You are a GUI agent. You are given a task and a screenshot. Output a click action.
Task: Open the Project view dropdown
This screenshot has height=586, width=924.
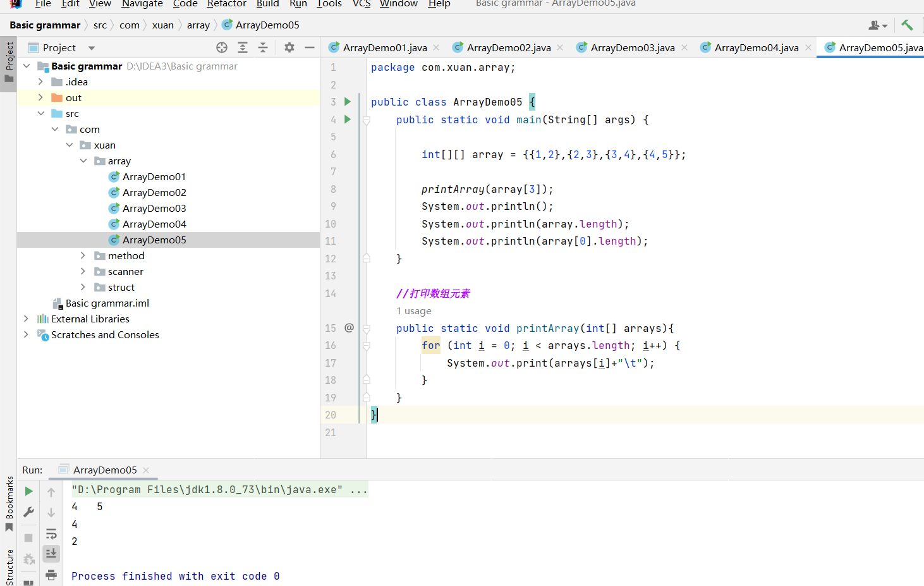tap(92, 48)
